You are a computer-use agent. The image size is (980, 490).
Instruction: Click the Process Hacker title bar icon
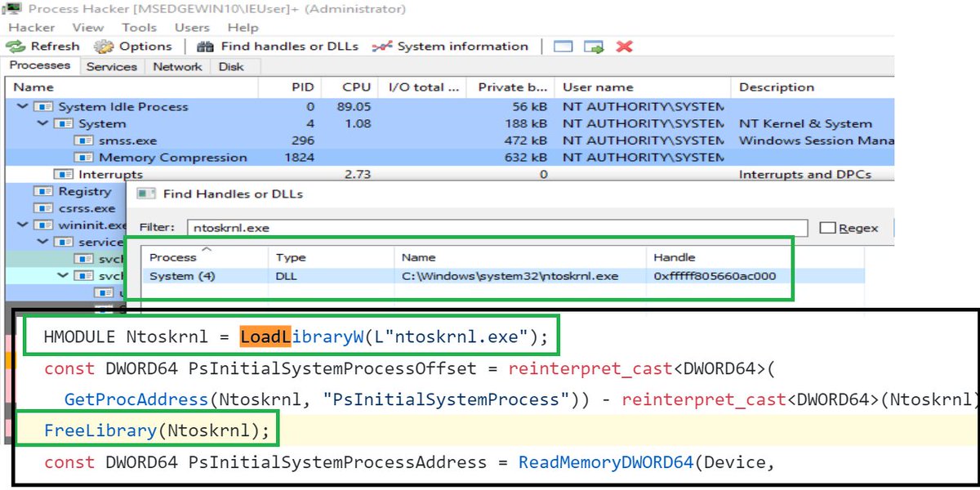point(13,8)
